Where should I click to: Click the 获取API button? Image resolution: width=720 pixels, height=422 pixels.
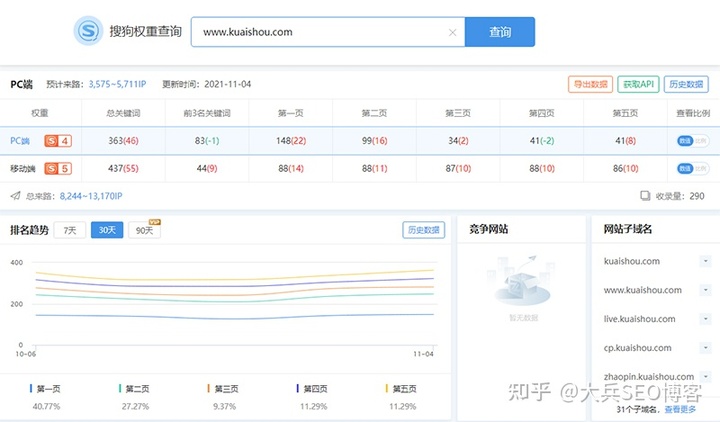pos(638,84)
